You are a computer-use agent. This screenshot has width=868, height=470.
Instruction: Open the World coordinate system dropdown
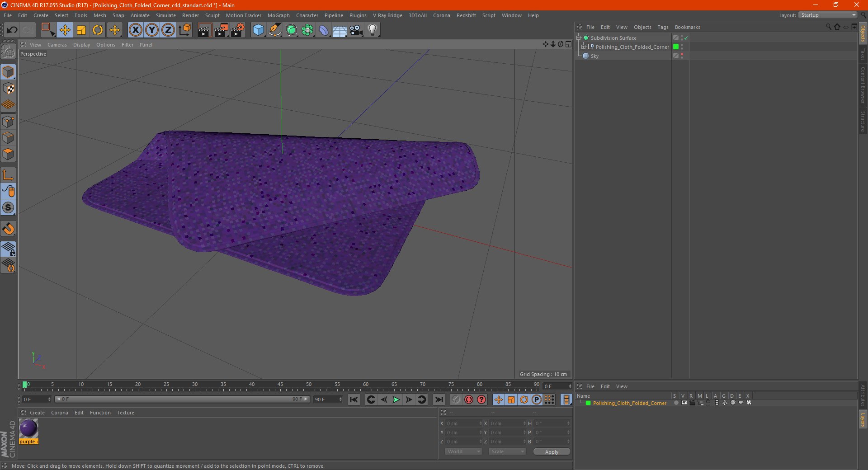(463, 451)
